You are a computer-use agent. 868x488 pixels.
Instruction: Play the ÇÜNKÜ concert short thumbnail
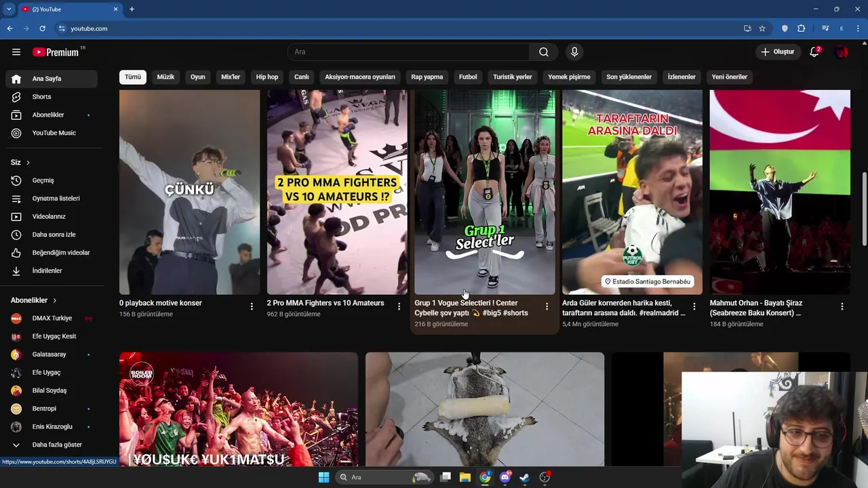point(189,192)
